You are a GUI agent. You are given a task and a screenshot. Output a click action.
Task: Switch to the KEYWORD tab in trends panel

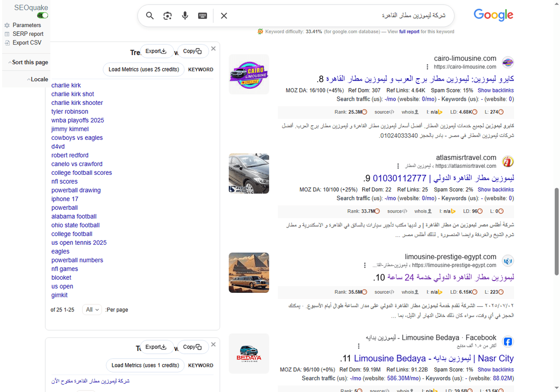[201, 69]
